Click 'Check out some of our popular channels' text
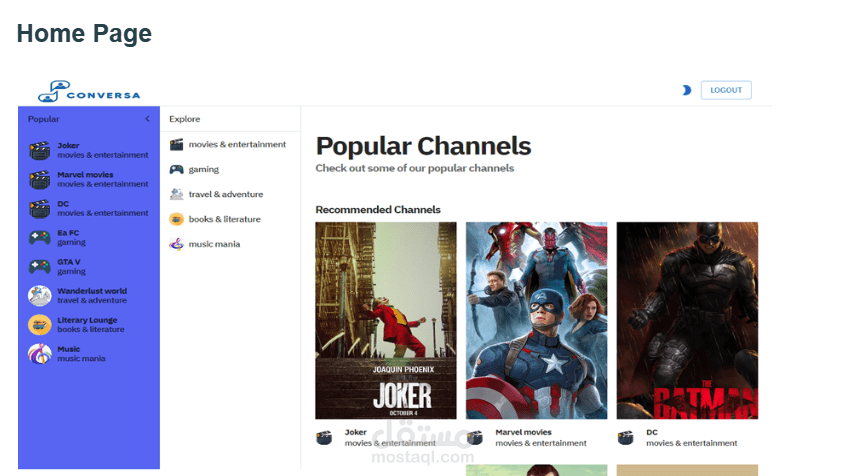The width and height of the screenshot is (846, 476). coord(415,168)
